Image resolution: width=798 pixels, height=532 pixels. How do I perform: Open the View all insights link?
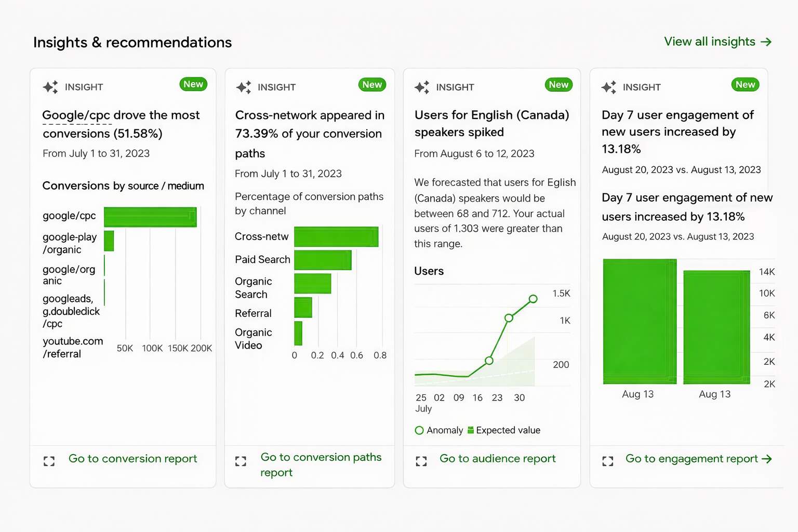point(717,42)
